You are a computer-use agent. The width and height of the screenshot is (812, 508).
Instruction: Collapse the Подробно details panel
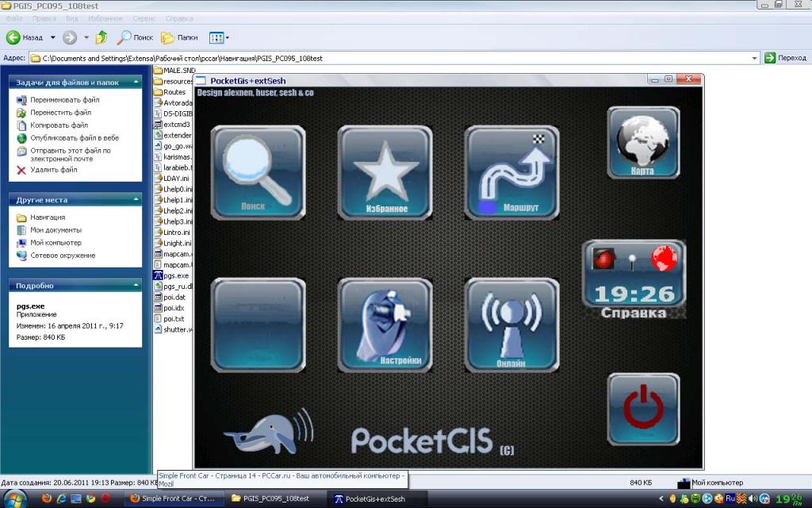[x=136, y=285]
